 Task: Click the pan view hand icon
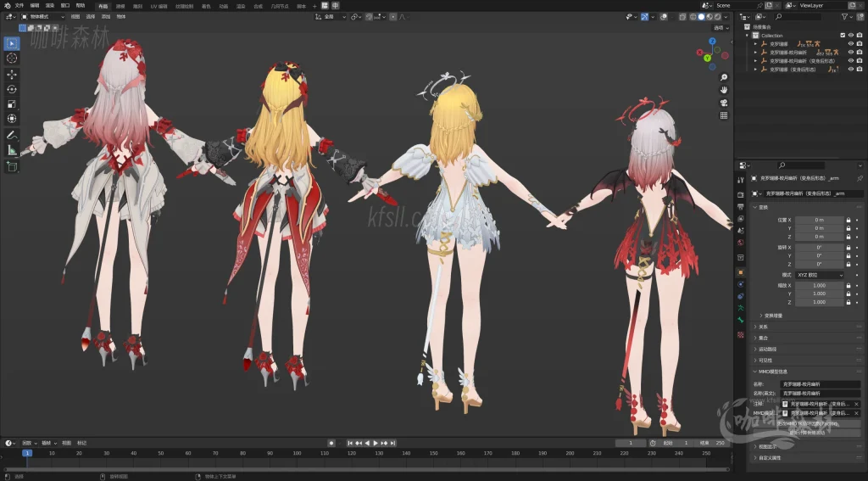724,90
